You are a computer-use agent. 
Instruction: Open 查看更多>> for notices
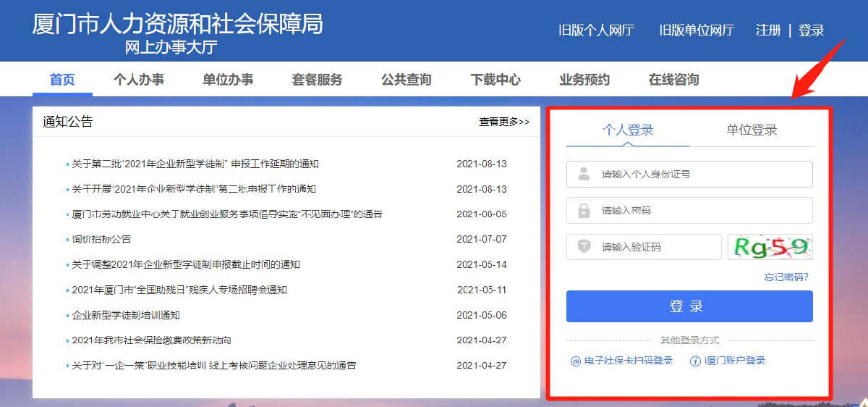[504, 122]
